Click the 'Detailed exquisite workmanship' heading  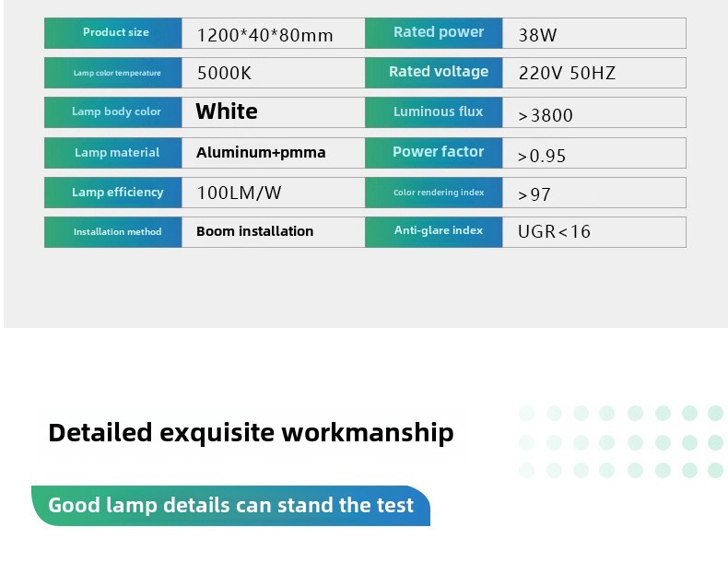252,433
